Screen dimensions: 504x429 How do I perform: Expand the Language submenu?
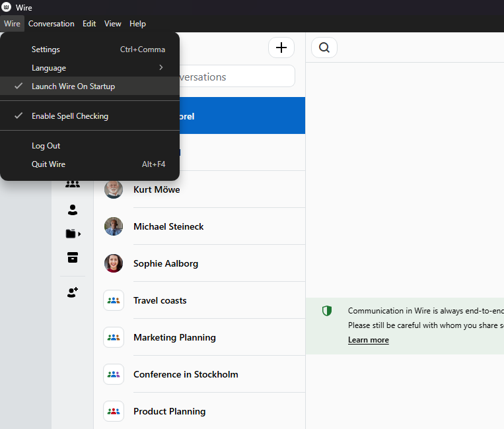point(90,68)
